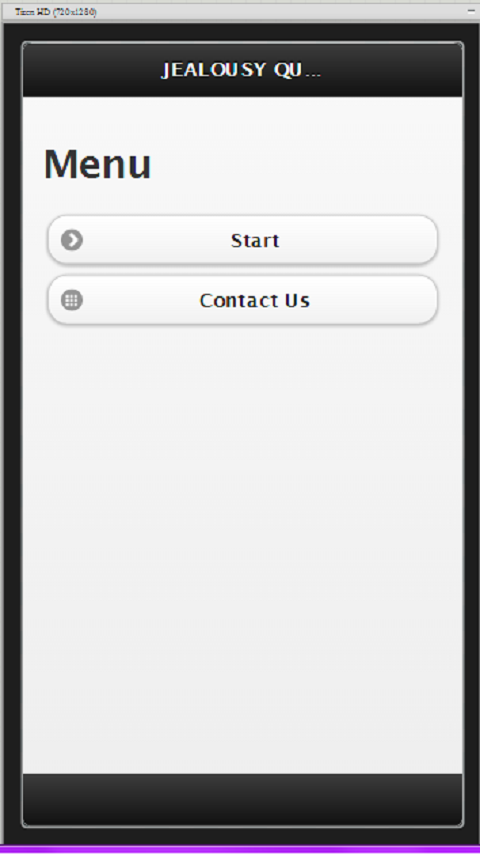
Task: Click the JEALOUSY QU... header title
Action: click(x=241, y=70)
